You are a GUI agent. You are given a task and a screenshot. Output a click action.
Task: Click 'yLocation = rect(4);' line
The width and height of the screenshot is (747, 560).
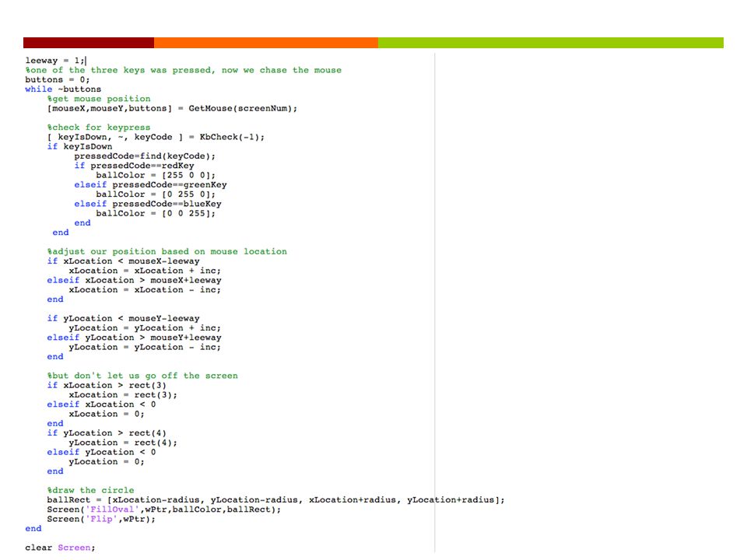(x=123, y=442)
